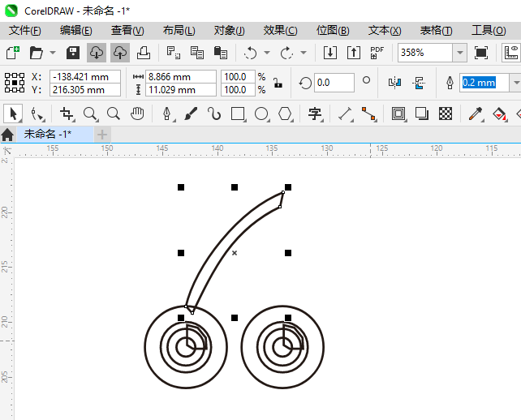Viewport: 521px width, 420px height.
Task: Select the Polygon tool
Action: tap(285, 114)
